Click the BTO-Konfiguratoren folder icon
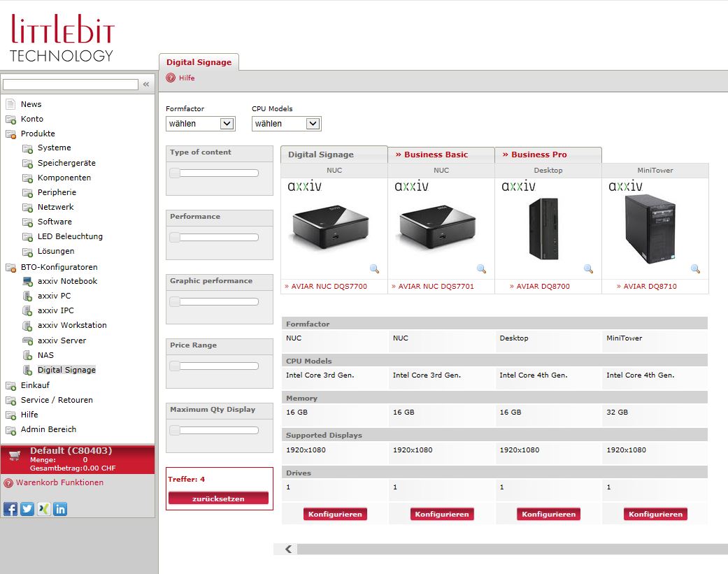 (x=10, y=268)
